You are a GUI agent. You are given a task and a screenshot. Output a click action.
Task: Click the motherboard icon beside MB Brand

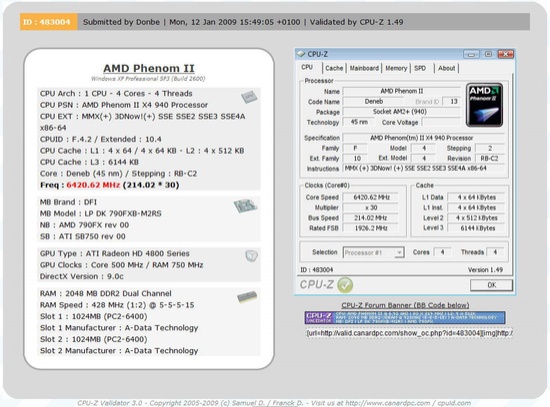245,206
